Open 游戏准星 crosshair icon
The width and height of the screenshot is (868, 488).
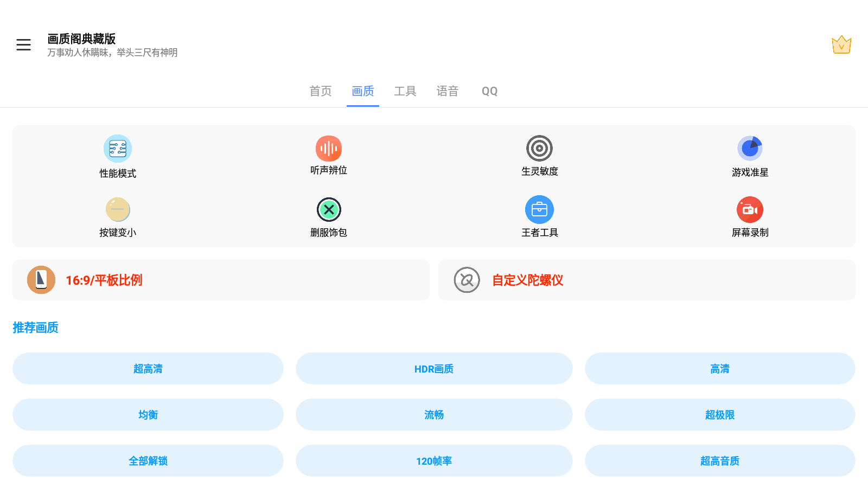[750, 148]
